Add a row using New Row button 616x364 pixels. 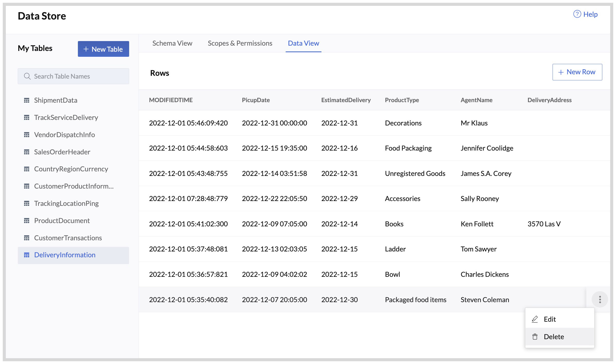click(x=577, y=72)
